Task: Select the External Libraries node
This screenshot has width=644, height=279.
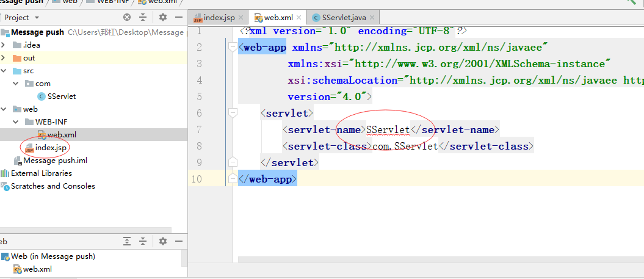Action: click(41, 173)
